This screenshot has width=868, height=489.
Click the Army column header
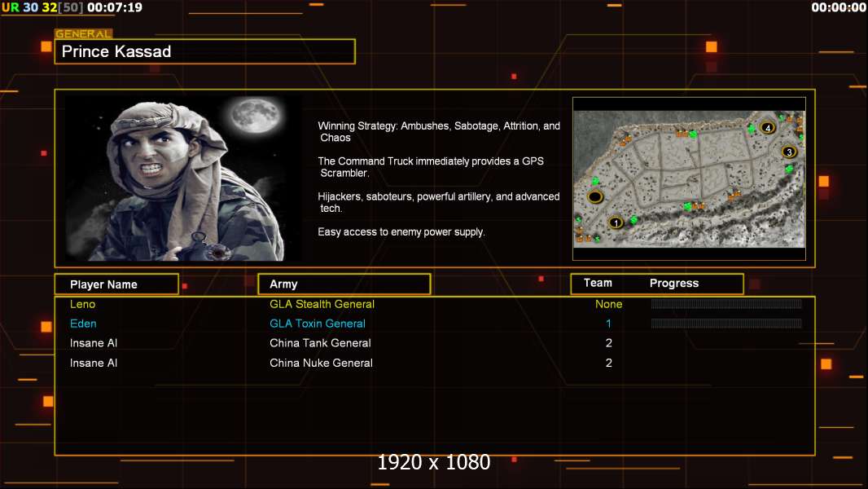[x=344, y=284]
